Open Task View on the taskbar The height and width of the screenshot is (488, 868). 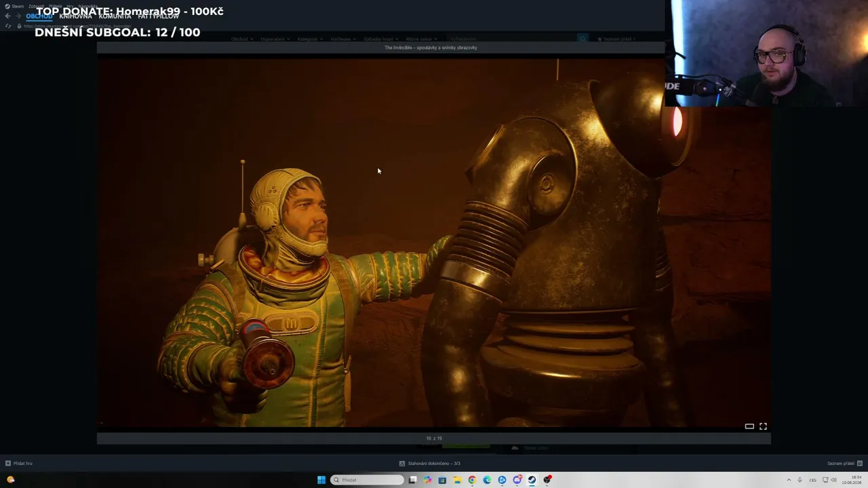(x=412, y=480)
